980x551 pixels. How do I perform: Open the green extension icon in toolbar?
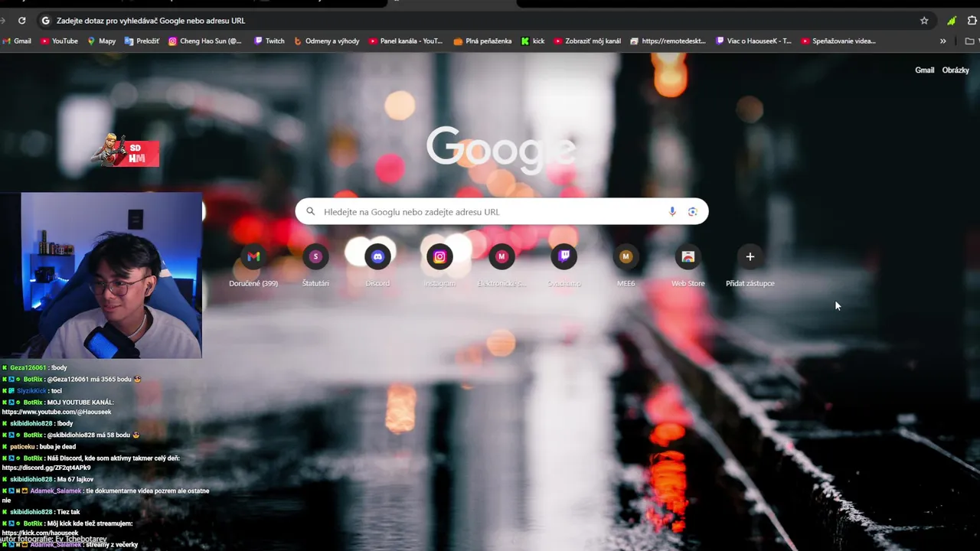(952, 21)
